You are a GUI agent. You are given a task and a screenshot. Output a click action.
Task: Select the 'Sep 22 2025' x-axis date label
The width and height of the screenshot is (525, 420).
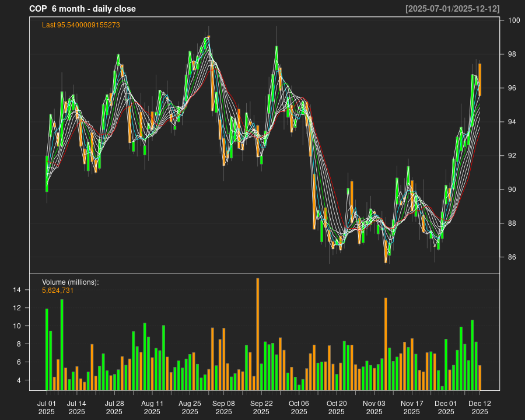[261, 407]
